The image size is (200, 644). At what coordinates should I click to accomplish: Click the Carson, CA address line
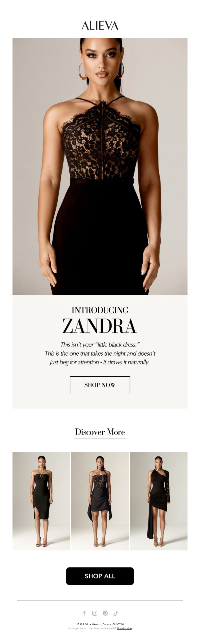point(100,624)
